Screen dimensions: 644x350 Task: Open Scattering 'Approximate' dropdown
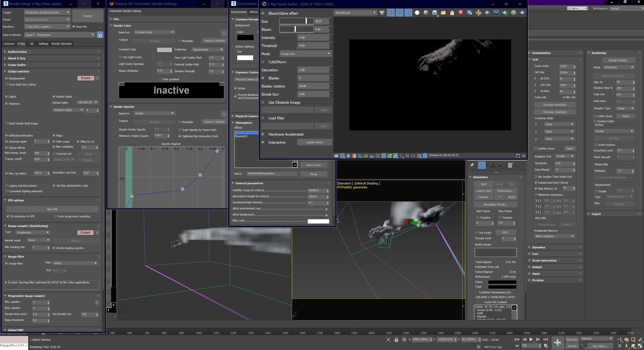(207, 50)
